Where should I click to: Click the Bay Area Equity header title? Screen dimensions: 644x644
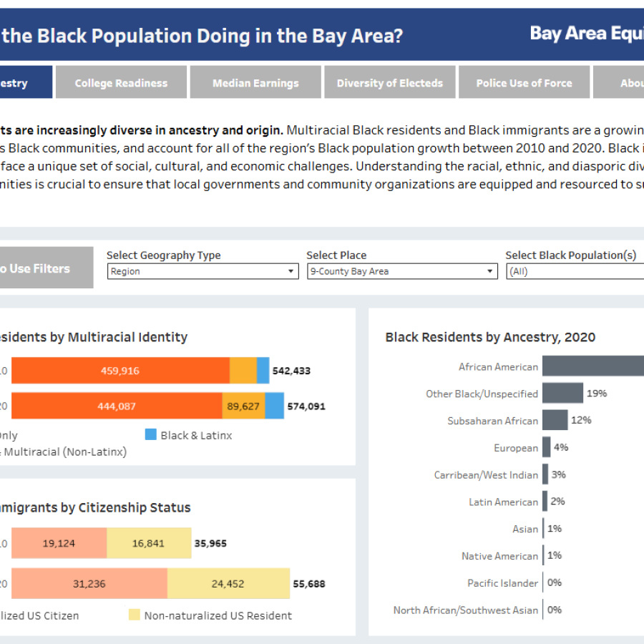tap(586, 34)
